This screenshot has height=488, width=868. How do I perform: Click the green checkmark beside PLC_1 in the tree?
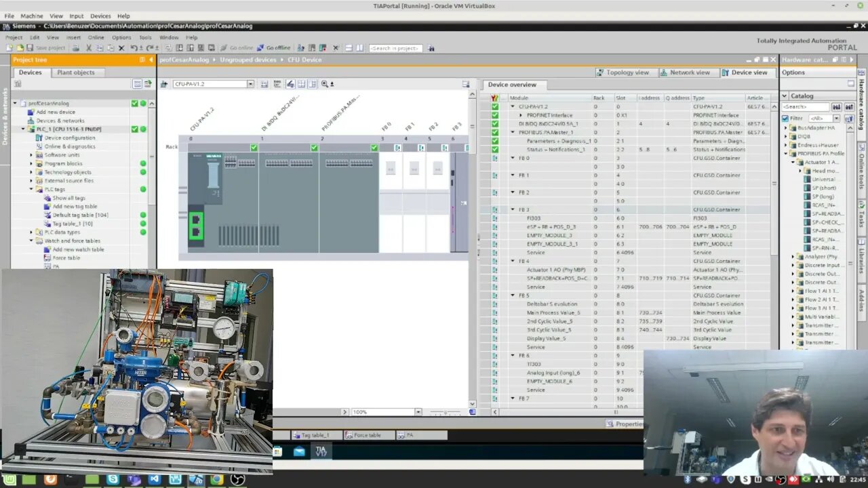pyautogui.click(x=134, y=129)
